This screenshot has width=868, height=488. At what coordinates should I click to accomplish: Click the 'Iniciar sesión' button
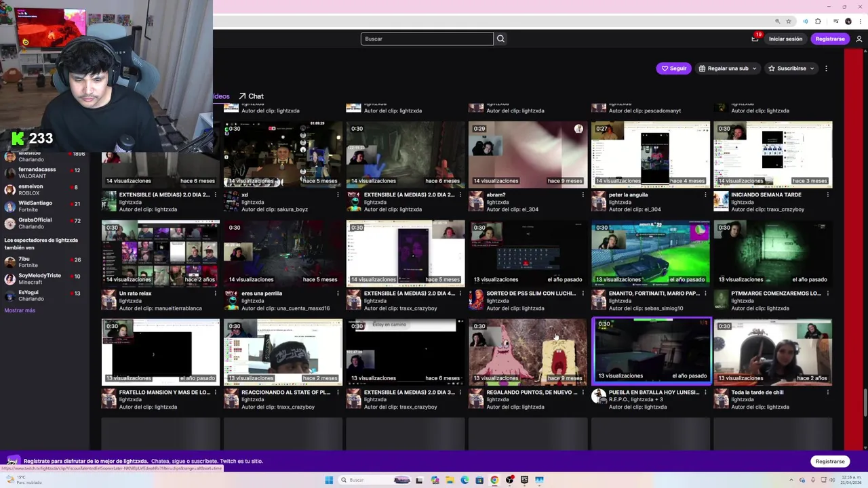click(x=785, y=39)
